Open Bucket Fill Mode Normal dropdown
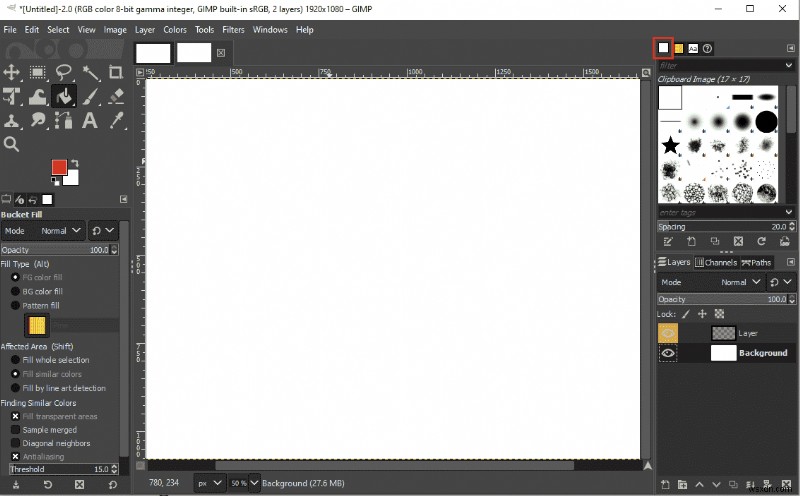 [x=42, y=231]
